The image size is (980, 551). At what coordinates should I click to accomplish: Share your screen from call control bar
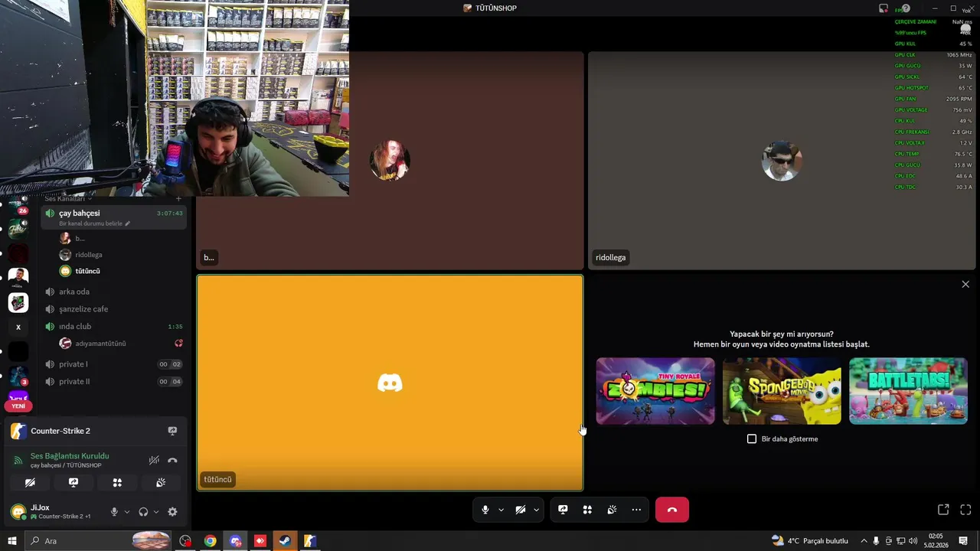click(563, 510)
